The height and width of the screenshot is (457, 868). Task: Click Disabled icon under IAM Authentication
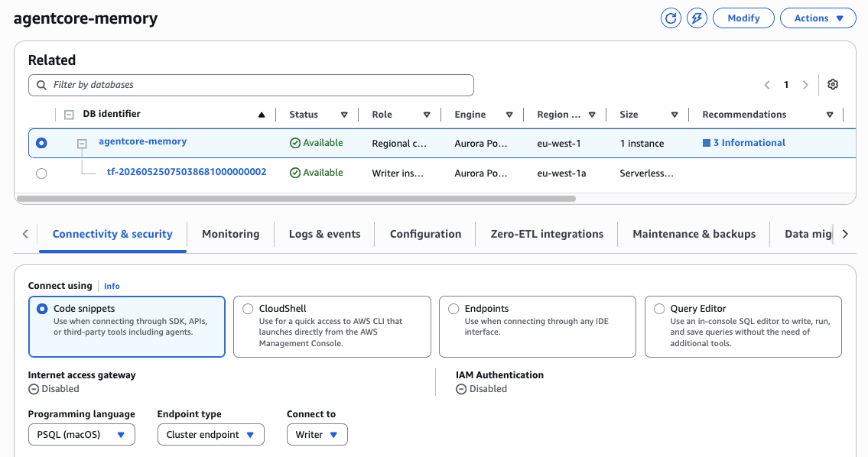point(461,389)
